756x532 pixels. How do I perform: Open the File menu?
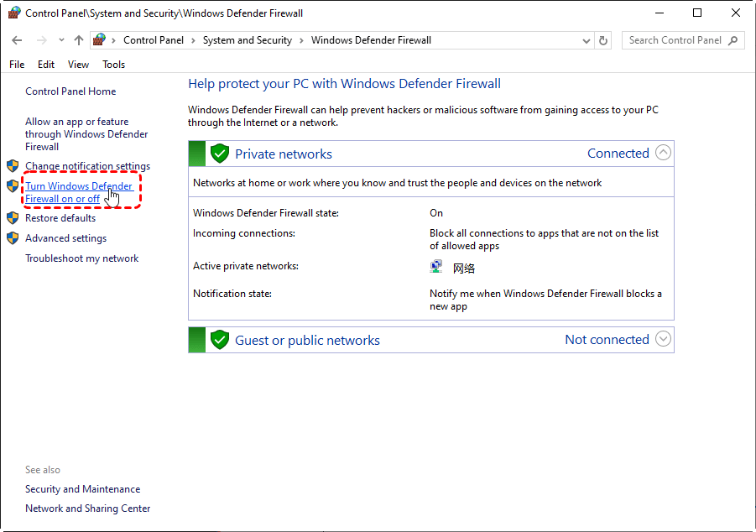click(x=17, y=65)
